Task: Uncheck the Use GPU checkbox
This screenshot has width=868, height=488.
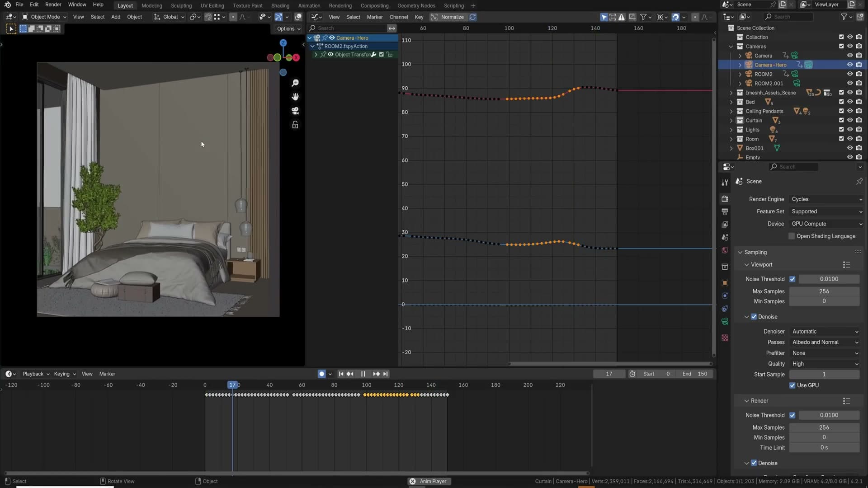Action: (x=792, y=385)
